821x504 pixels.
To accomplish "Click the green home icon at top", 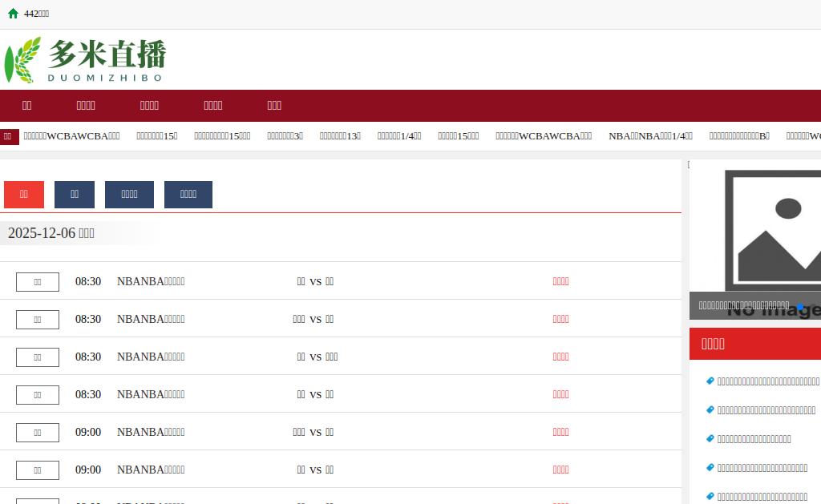I will tap(13, 14).
